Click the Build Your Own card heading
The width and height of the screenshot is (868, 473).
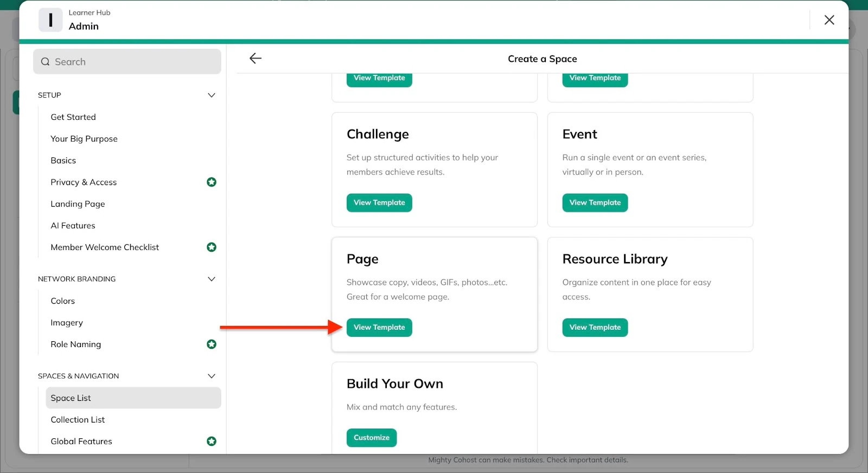click(395, 384)
